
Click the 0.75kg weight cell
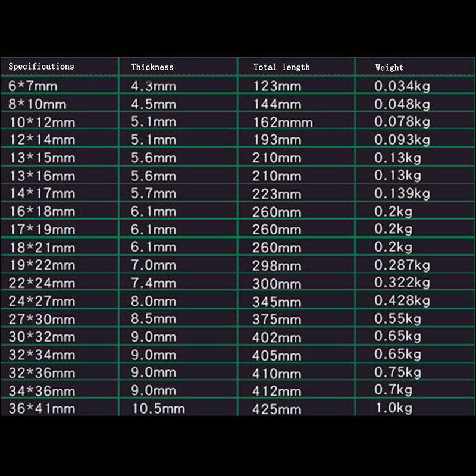[397, 373]
